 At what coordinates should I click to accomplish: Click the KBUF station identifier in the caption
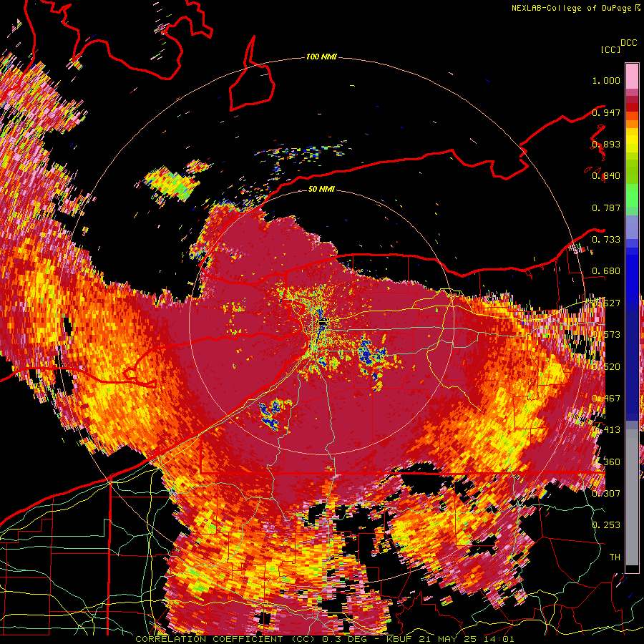[x=399, y=639]
